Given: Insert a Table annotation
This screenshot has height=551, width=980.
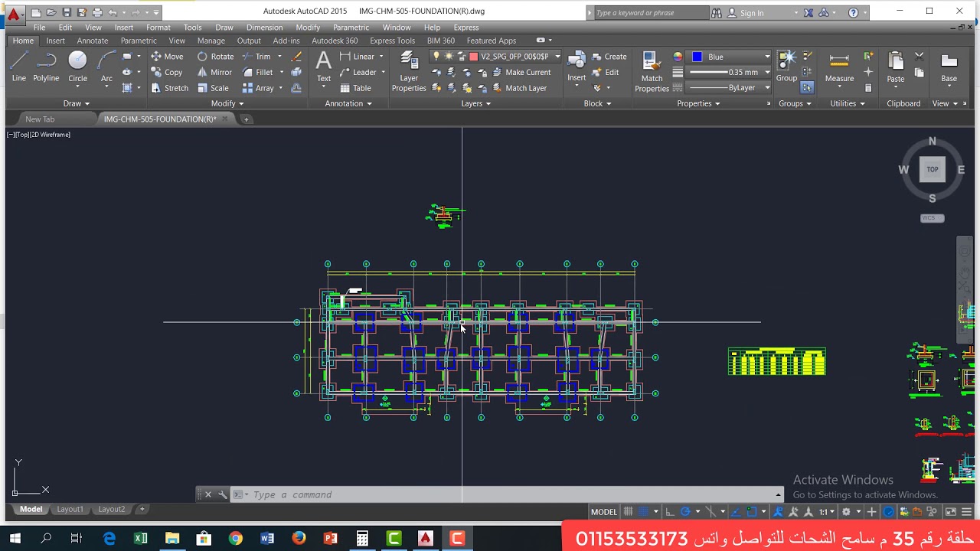Looking at the screenshot, I should 355,88.
